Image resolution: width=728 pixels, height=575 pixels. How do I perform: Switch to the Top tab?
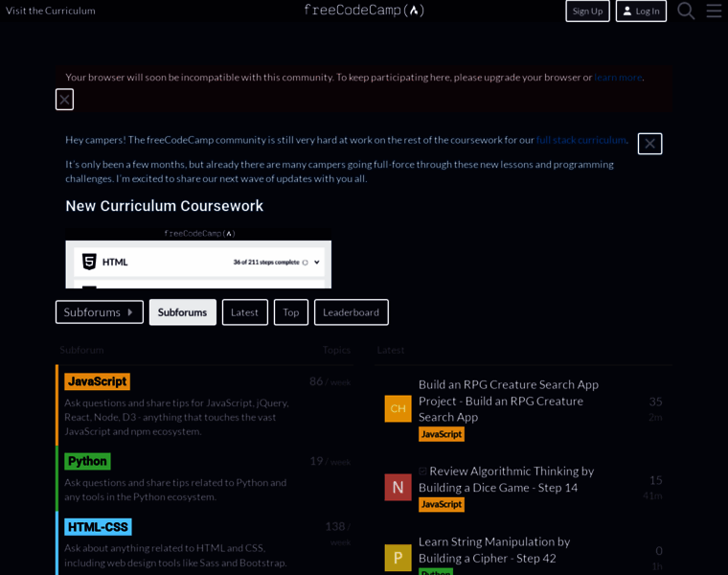coord(290,312)
